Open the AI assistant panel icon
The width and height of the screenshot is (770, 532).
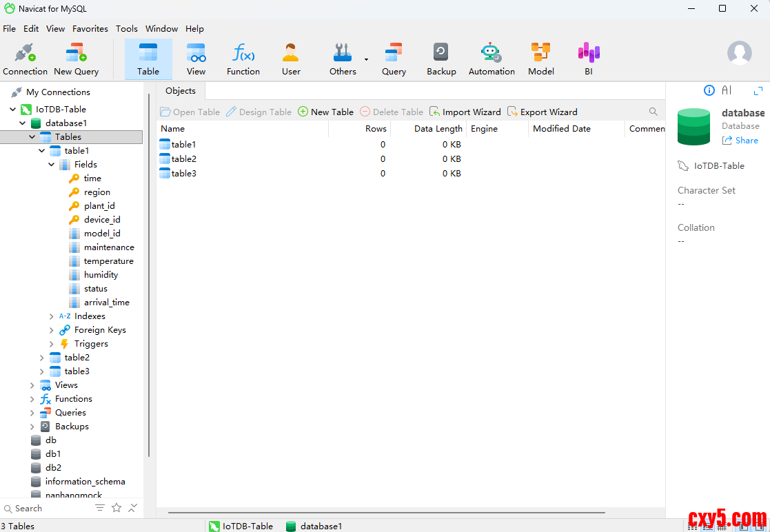point(727,90)
